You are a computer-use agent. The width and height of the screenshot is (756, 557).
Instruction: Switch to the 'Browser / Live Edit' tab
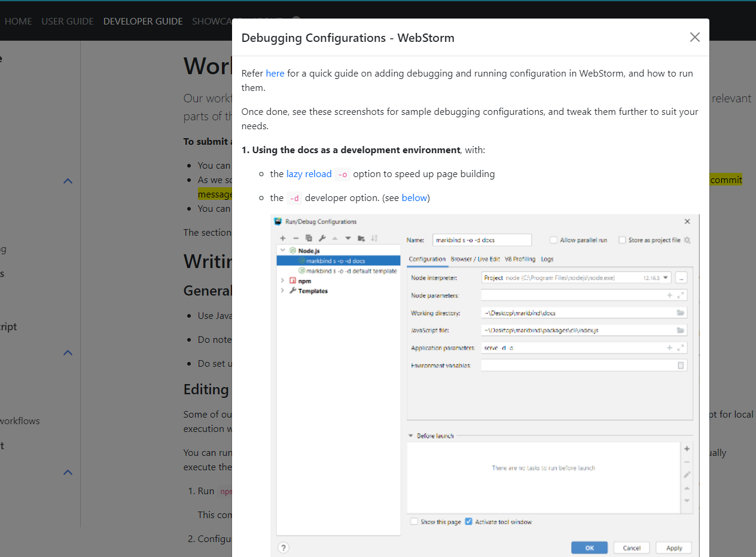tap(475, 259)
